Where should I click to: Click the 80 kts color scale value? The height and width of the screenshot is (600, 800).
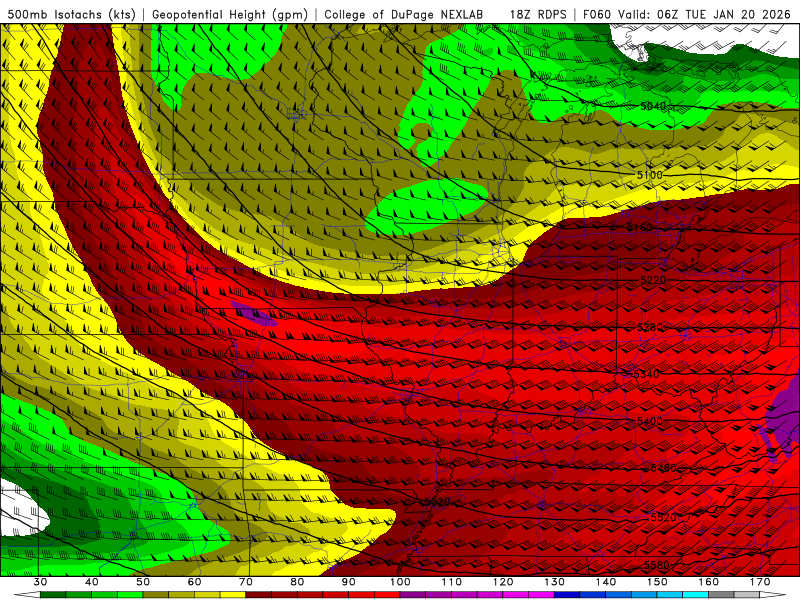pos(297,582)
